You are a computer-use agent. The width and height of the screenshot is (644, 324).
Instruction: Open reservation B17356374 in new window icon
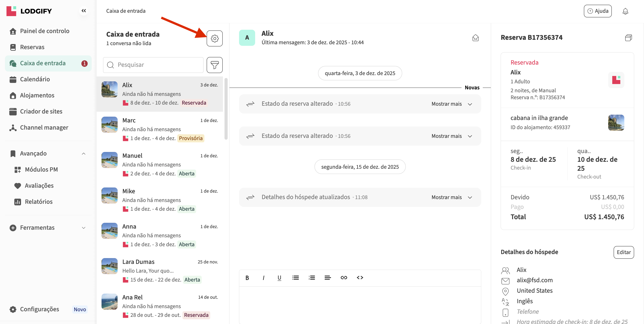[x=628, y=38]
